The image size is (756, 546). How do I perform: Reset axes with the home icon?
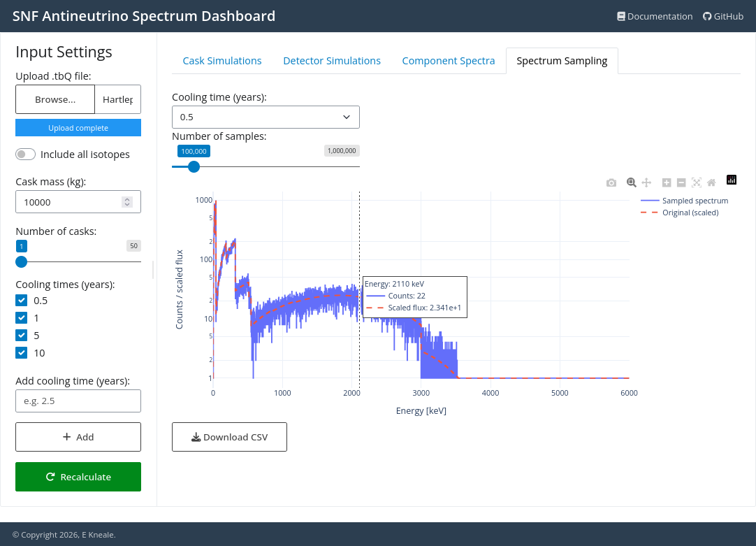pos(711,182)
